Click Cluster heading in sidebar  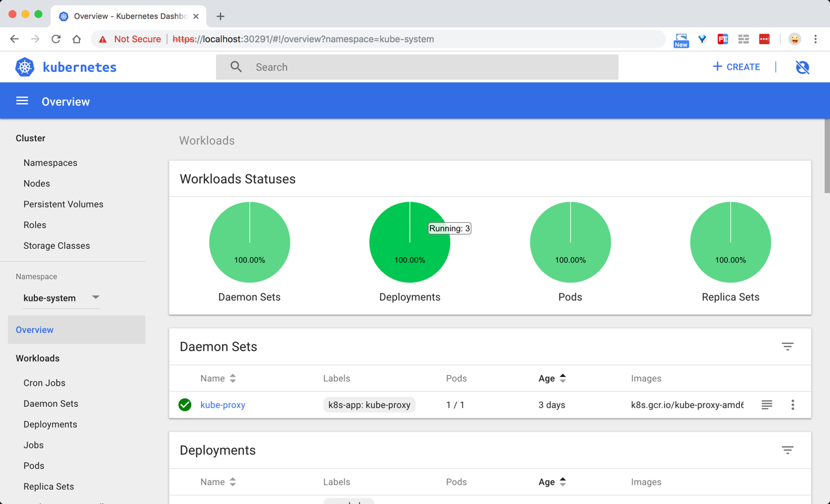(30, 138)
